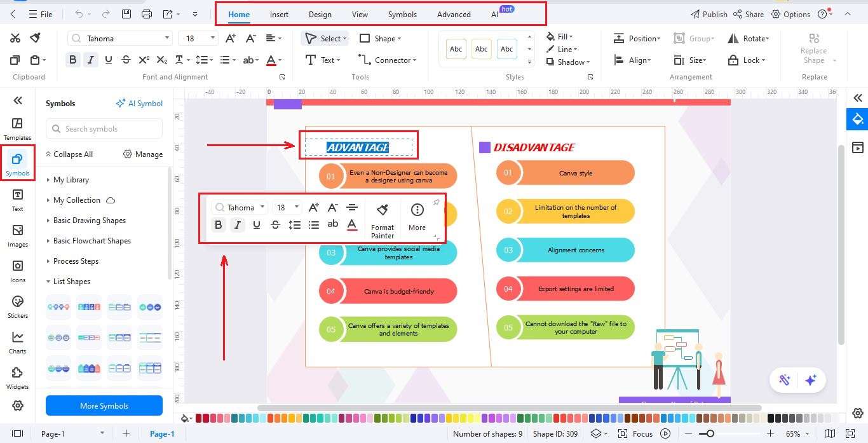868x443 pixels.
Task: Click the Share button
Action: point(749,14)
